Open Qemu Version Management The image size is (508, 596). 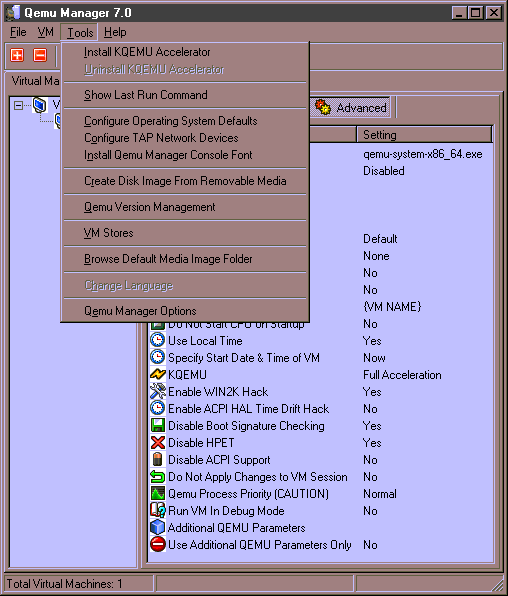coord(185,207)
